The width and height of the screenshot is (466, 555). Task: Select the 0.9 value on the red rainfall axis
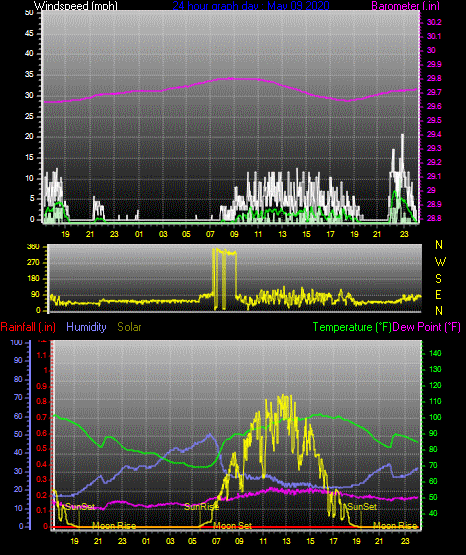42,386
